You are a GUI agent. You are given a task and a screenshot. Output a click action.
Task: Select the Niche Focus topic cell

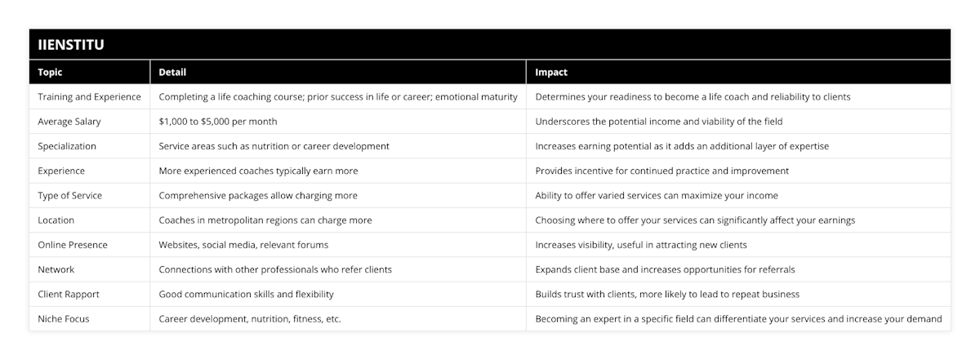pyautogui.click(x=64, y=319)
